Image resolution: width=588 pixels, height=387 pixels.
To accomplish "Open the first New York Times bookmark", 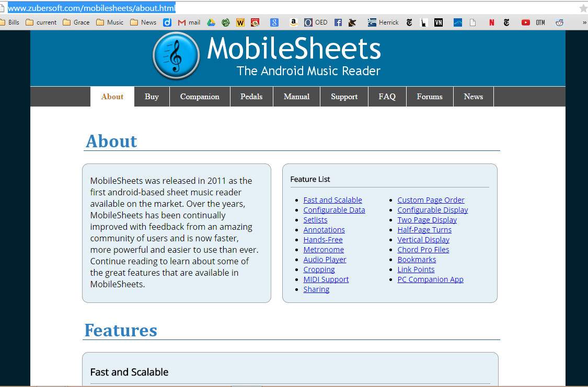I will pyautogui.click(x=409, y=22).
